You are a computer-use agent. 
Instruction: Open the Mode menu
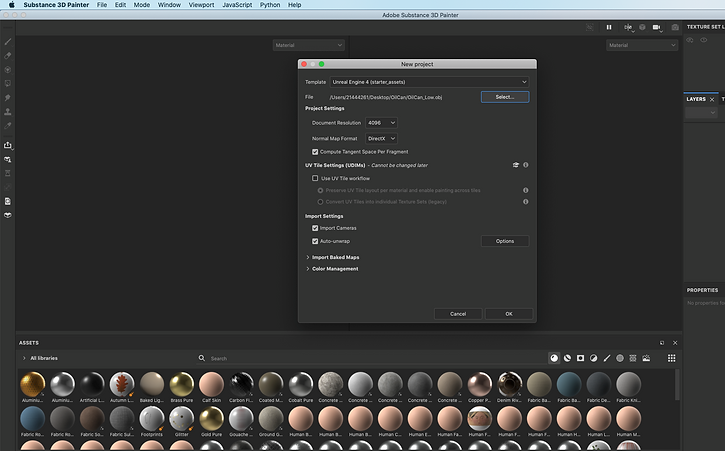(141, 5)
